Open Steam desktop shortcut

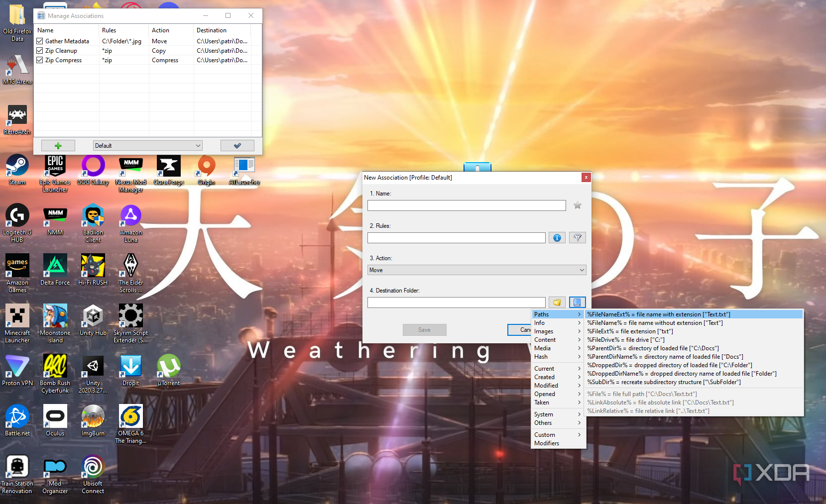coord(17,170)
